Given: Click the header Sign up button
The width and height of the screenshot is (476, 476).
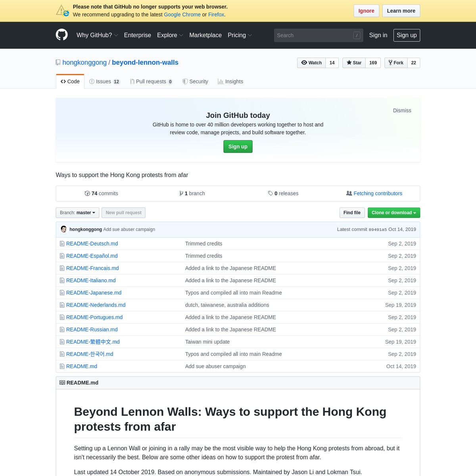Looking at the screenshot, I should [x=407, y=35].
